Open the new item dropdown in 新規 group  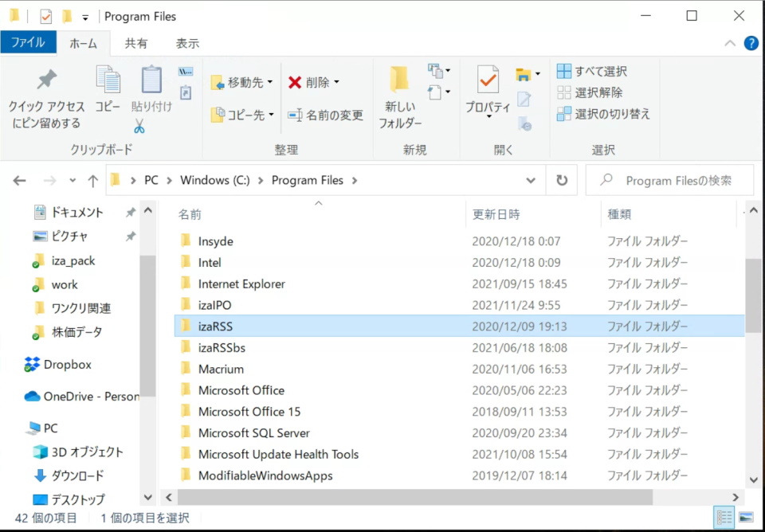coord(439,71)
